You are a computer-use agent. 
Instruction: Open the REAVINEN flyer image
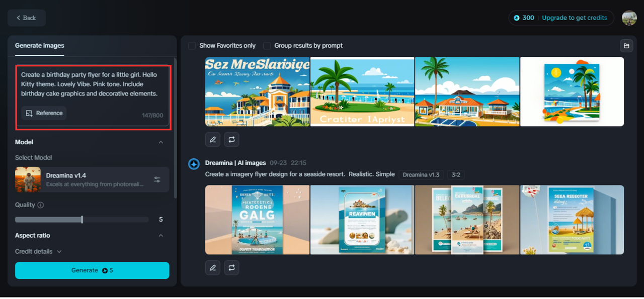coord(362,220)
